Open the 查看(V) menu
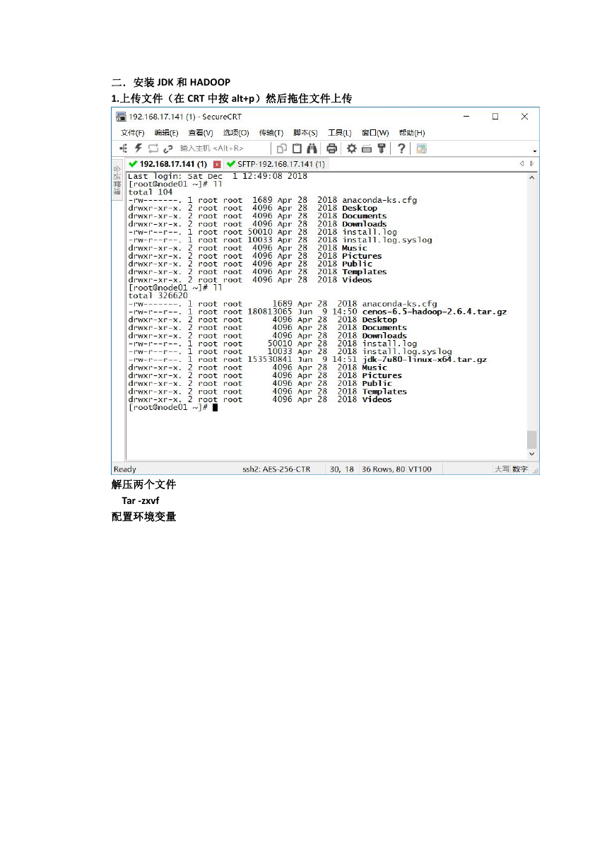Viewport: 614px width, 868px height. pos(201,133)
